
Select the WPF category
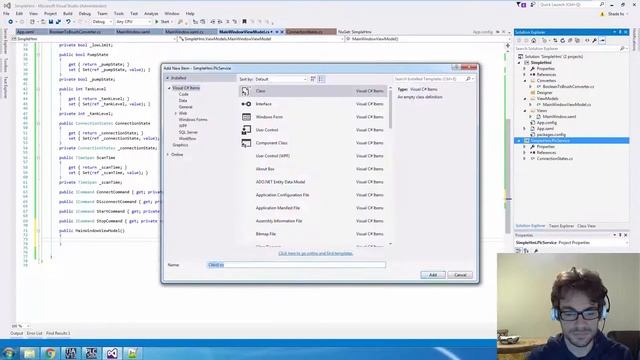183,126
